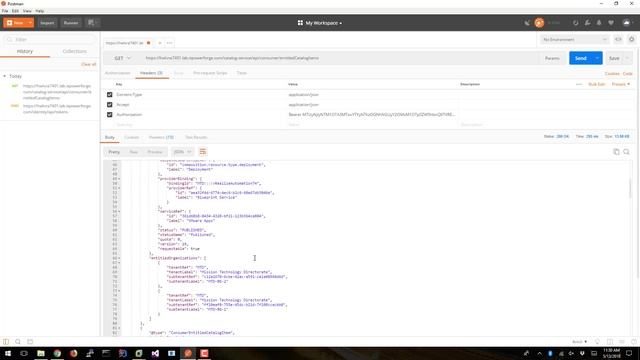Open the Windows Start button
The height and width of the screenshot is (360, 640).
pos(8,353)
